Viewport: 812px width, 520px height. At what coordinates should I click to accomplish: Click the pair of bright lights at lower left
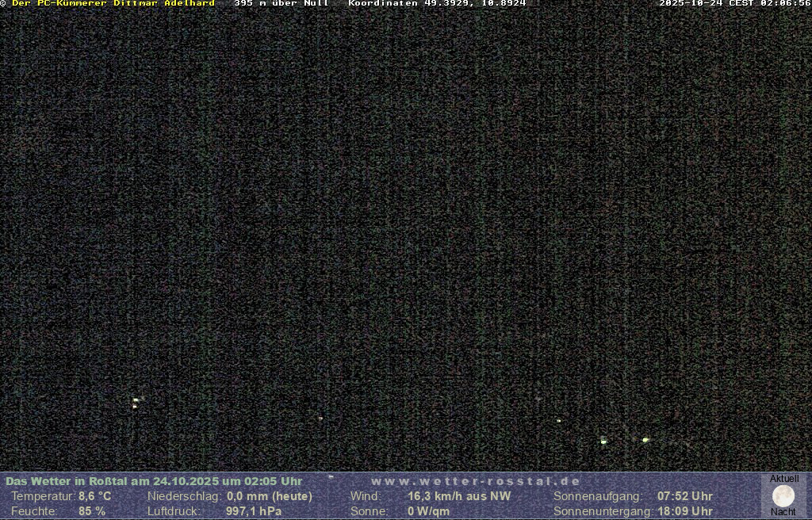pyautogui.click(x=136, y=403)
